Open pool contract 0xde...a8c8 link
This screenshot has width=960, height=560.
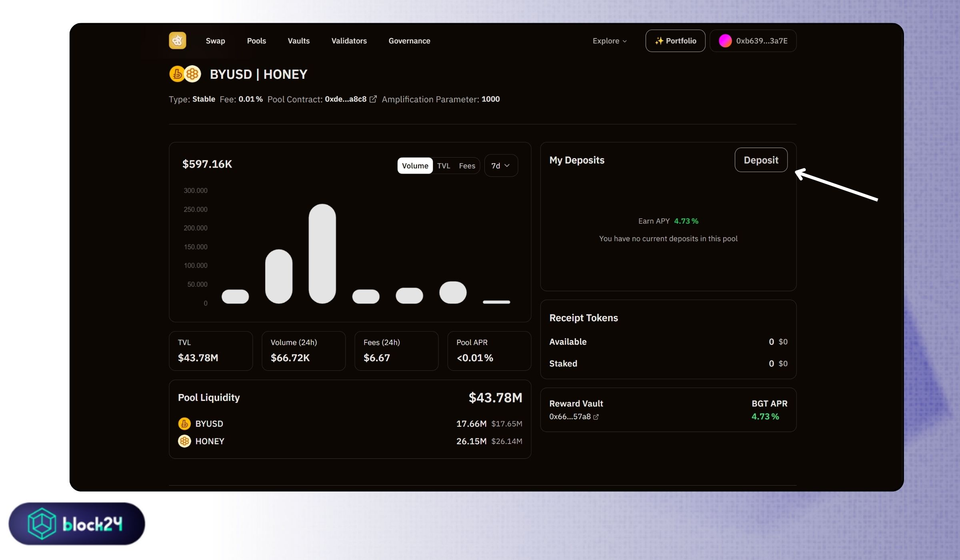[x=346, y=99]
